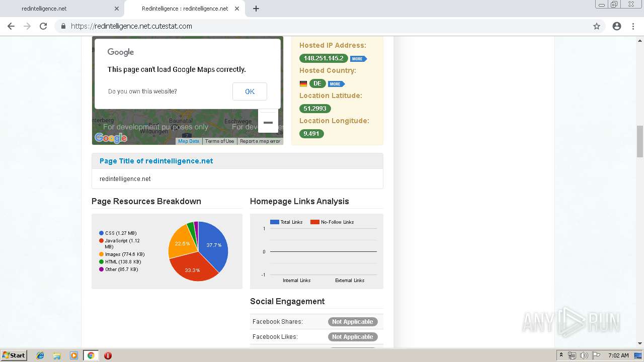Image resolution: width=644 pixels, height=362 pixels.
Task: Click the page vertical scrollbar thumb
Action: point(640,141)
